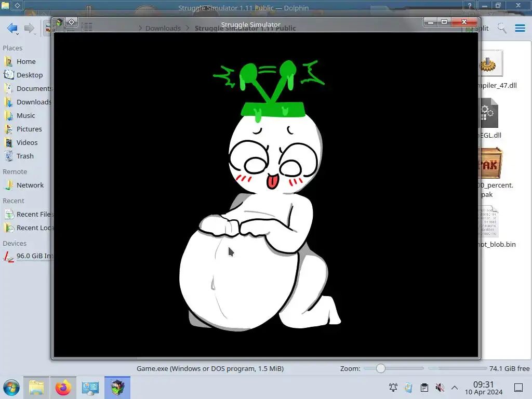Switch to the Struggle Simulator taskbar entry

(x=117, y=388)
